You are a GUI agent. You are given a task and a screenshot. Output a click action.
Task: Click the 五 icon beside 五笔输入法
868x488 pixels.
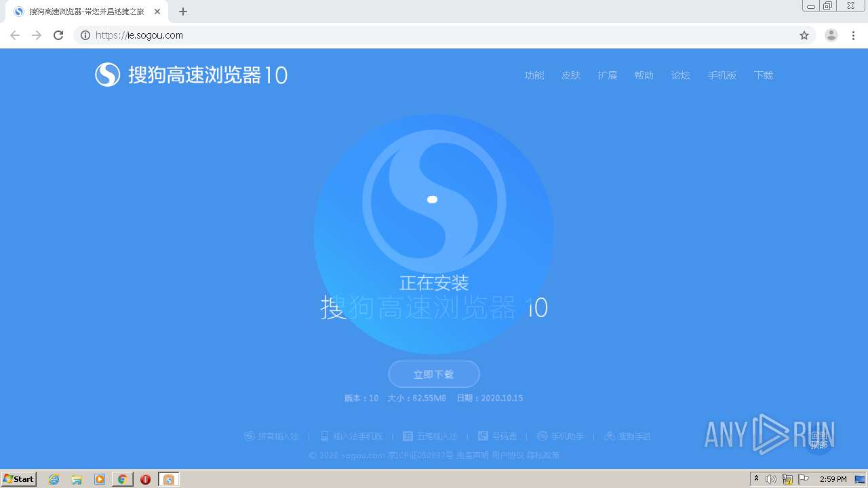(408, 436)
